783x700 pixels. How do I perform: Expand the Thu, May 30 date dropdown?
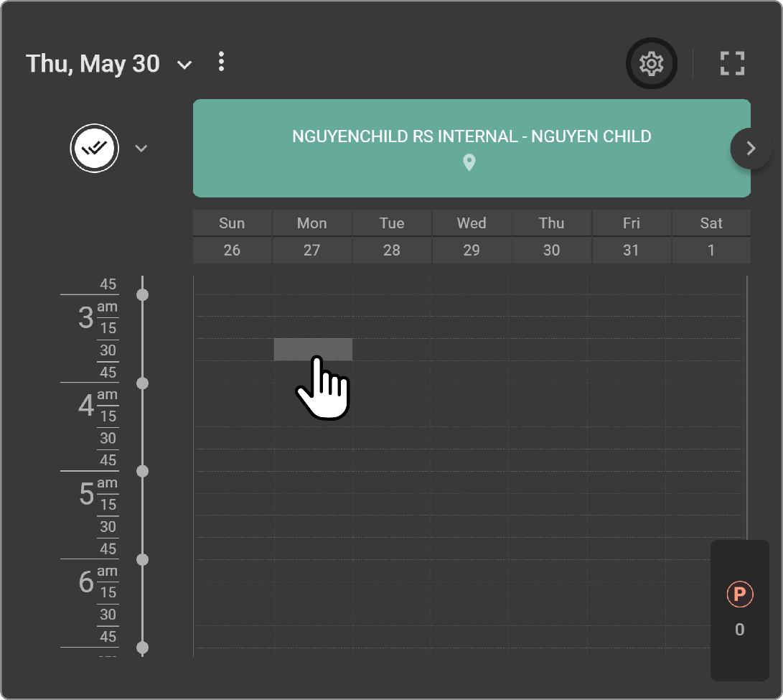coord(184,65)
